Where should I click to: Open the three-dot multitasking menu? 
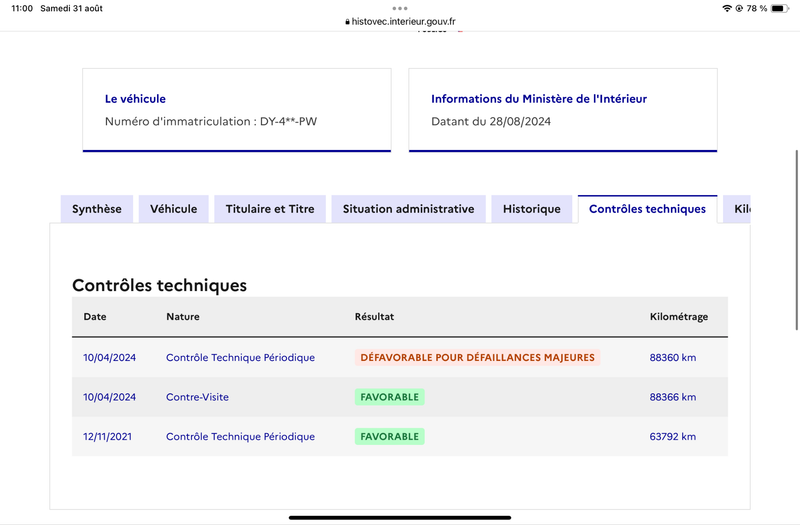tap(399, 8)
